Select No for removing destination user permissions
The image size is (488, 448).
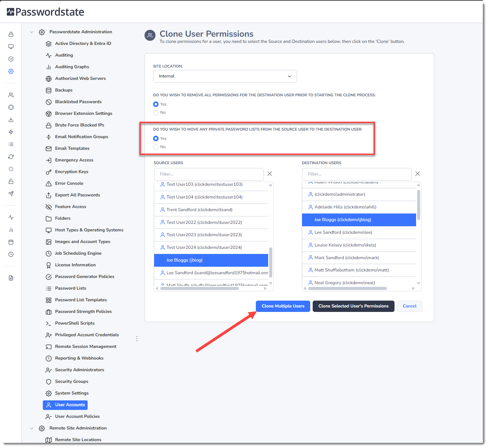pyautogui.click(x=156, y=112)
